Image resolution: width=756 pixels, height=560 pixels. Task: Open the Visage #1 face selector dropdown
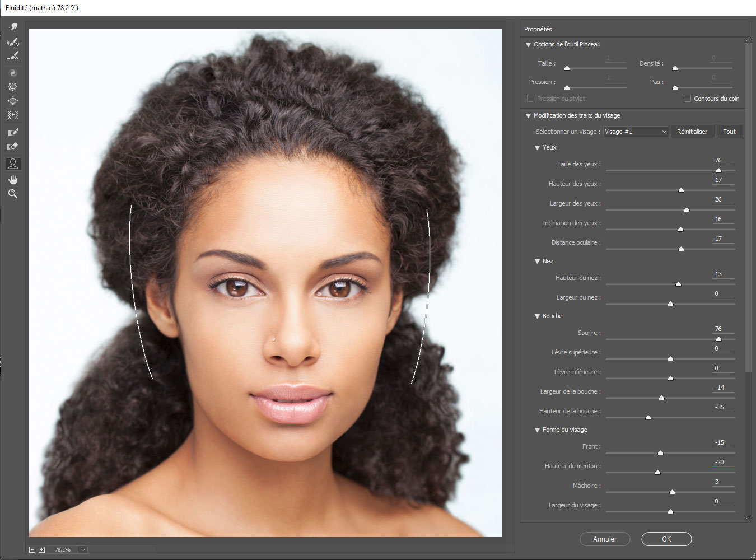pos(636,132)
